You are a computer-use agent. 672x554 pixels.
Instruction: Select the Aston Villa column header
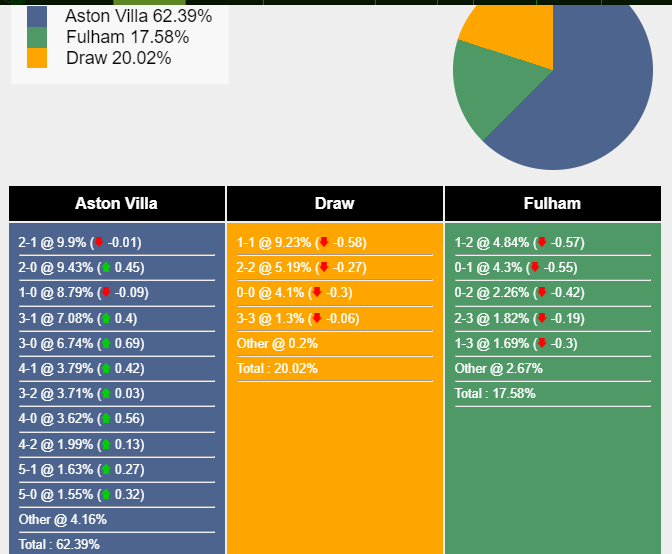(x=116, y=204)
